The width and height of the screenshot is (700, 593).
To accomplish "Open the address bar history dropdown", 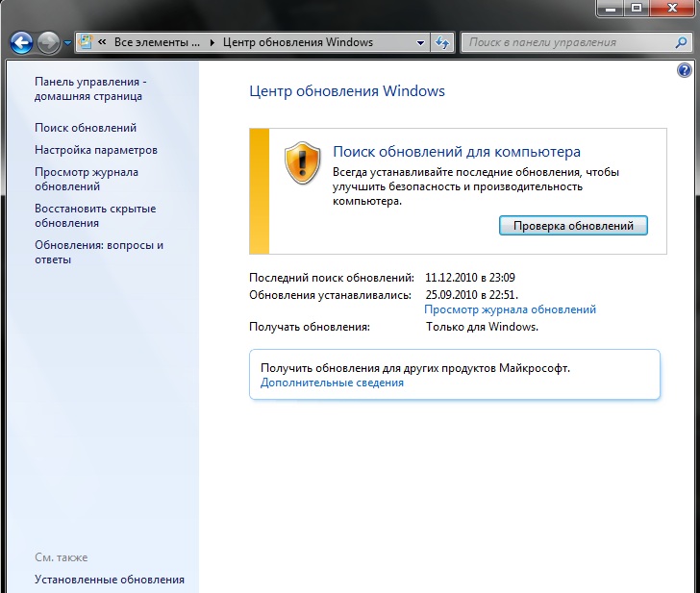I will [x=420, y=43].
